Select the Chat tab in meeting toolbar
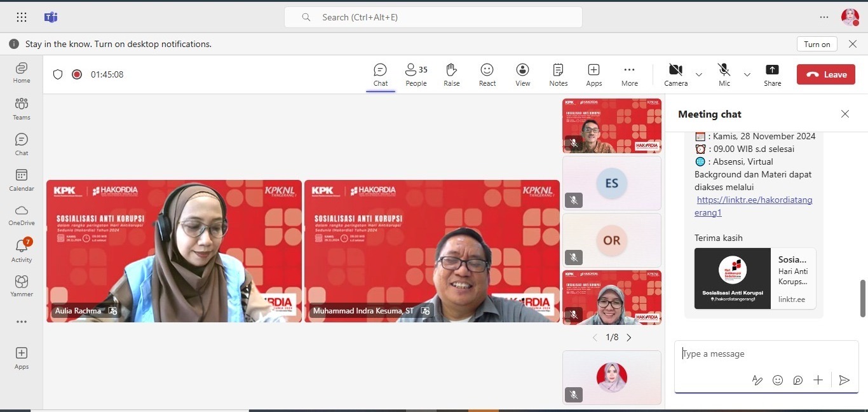The height and width of the screenshot is (412, 868). [x=381, y=74]
